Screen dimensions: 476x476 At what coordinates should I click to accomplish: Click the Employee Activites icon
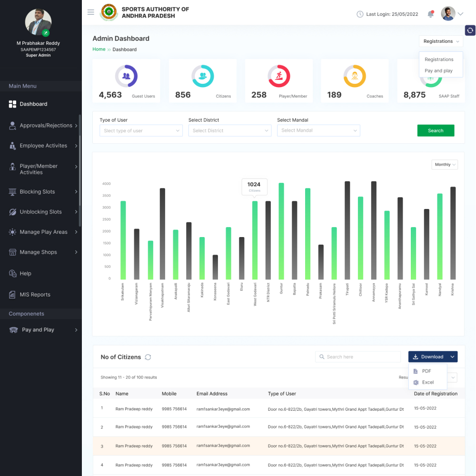point(12,146)
